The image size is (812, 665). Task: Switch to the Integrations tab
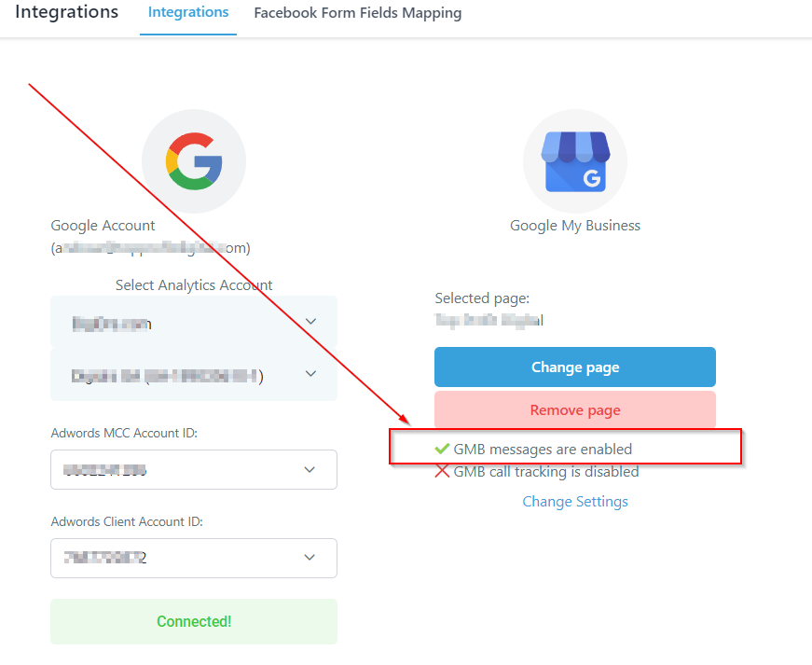click(x=188, y=12)
